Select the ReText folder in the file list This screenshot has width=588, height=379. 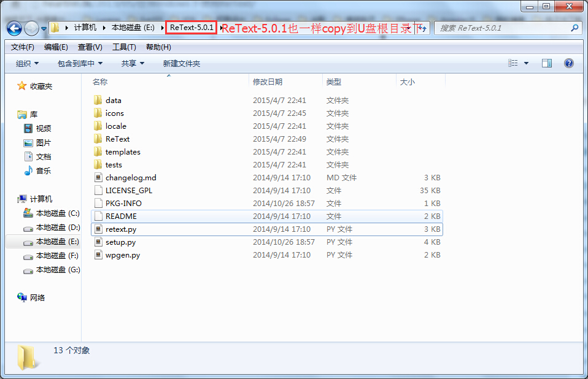click(117, 139)
